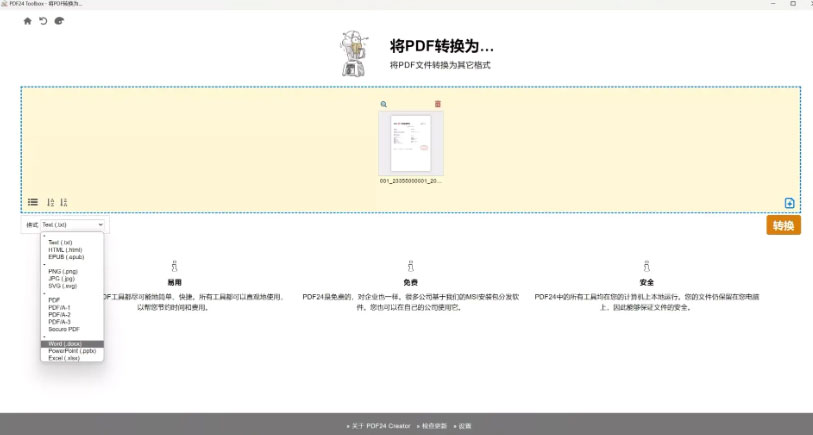Pick JPG (.jpg) output format
The height and width of the screenshot is (435, 813).
(62, 278)
